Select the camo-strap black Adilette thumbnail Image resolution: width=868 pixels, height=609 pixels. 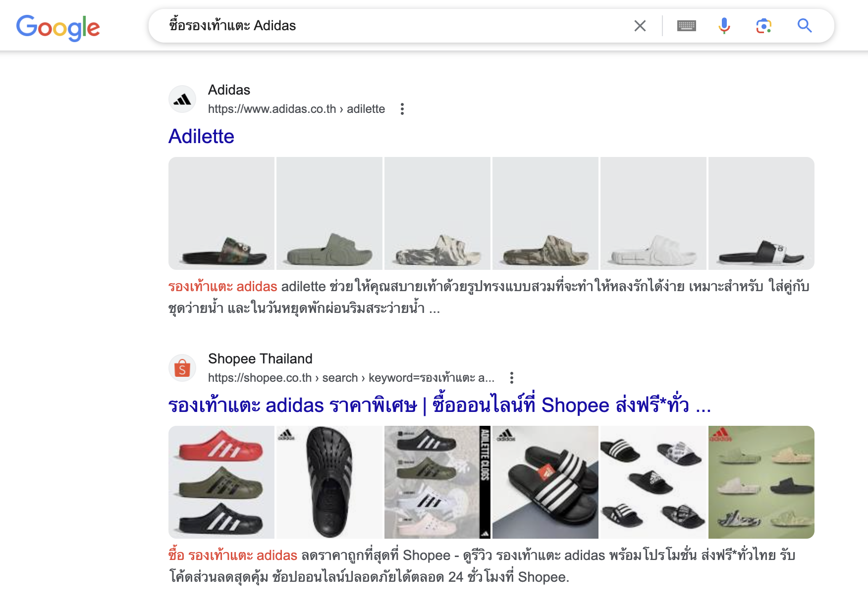point(221,213)
